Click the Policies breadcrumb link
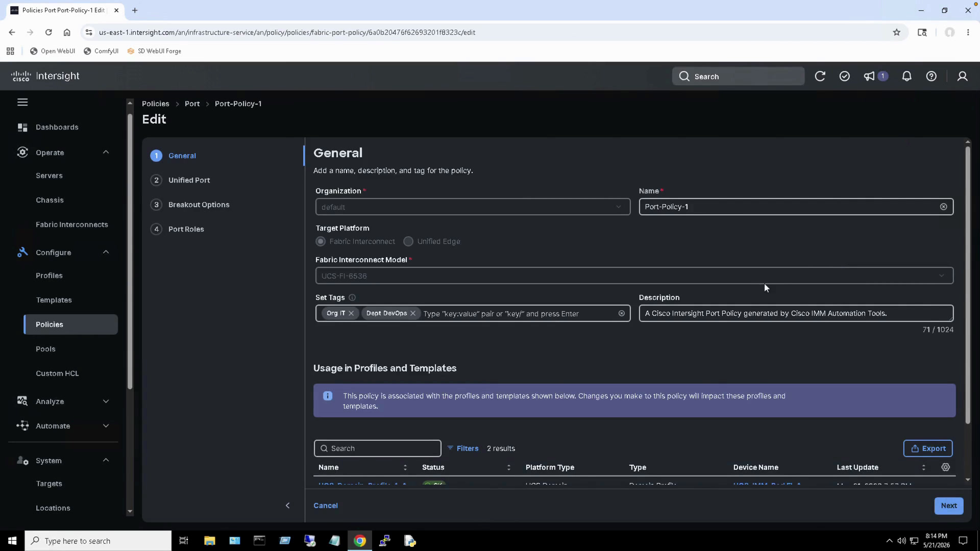Viewport: 980px width, 551px height. 156,104
